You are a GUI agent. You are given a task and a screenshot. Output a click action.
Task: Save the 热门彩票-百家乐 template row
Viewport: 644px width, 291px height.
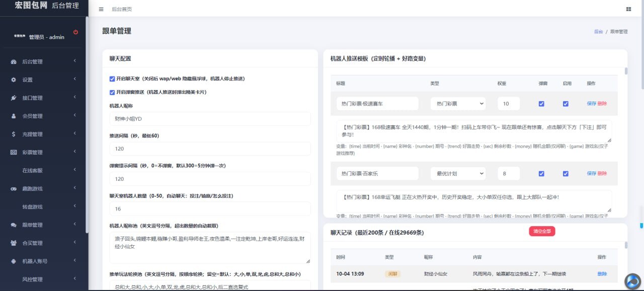coord(591,174)
